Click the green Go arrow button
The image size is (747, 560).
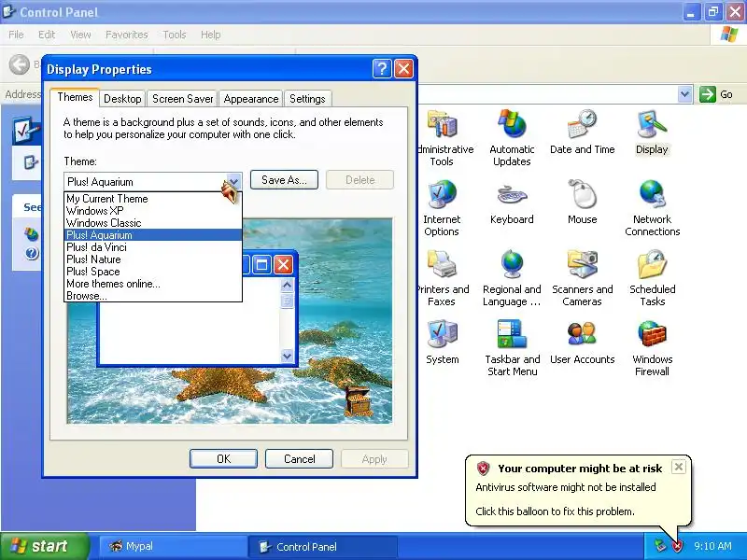pos(708,94)
